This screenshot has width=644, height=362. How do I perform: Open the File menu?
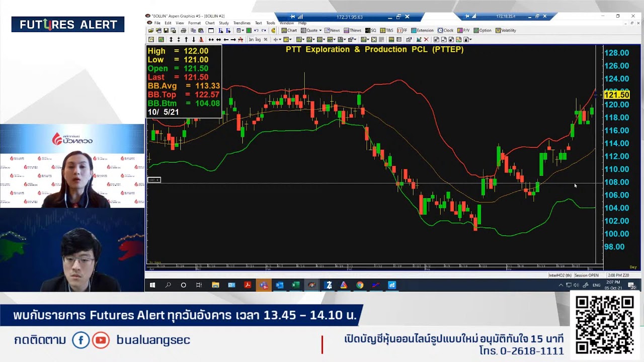157,23
